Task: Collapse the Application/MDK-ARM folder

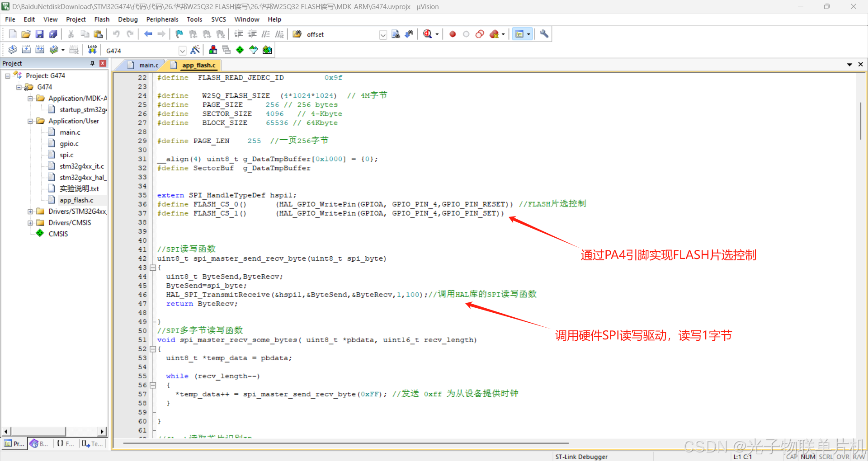Action: coord(30,99)
